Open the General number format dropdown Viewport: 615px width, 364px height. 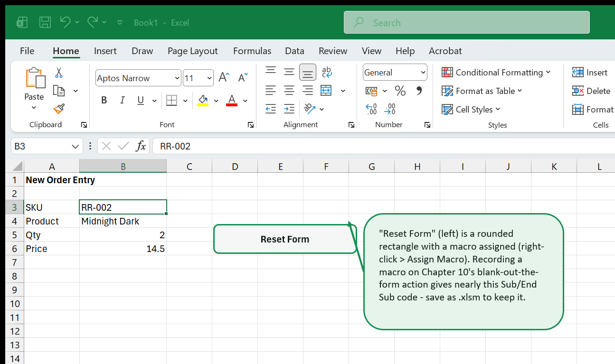423,73
